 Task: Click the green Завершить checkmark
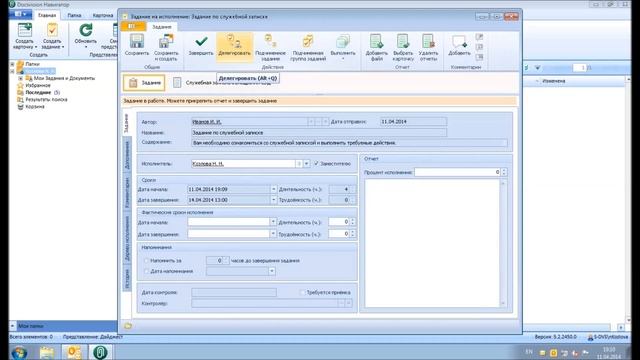[201, 41]
